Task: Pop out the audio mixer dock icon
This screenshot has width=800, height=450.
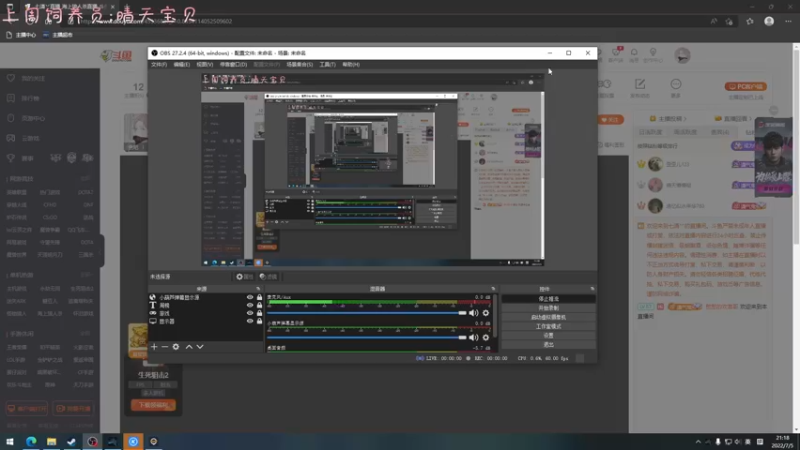Action: (493, 289)
